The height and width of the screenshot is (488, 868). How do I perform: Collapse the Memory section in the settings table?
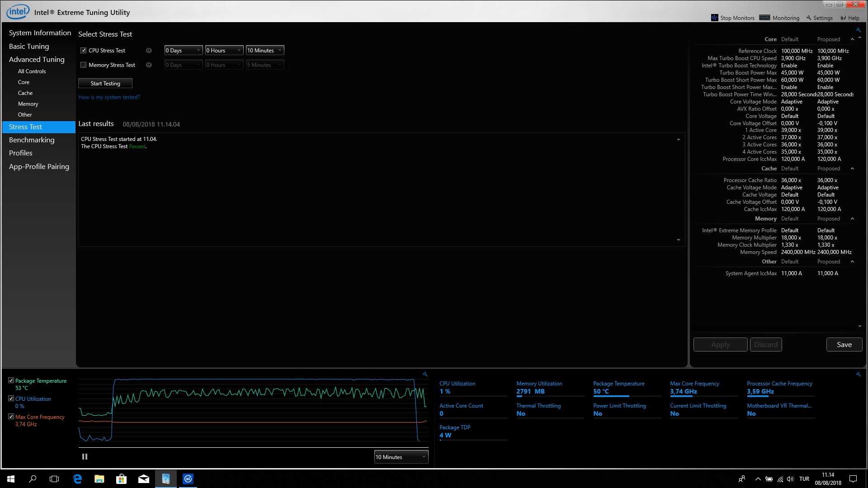852,219
